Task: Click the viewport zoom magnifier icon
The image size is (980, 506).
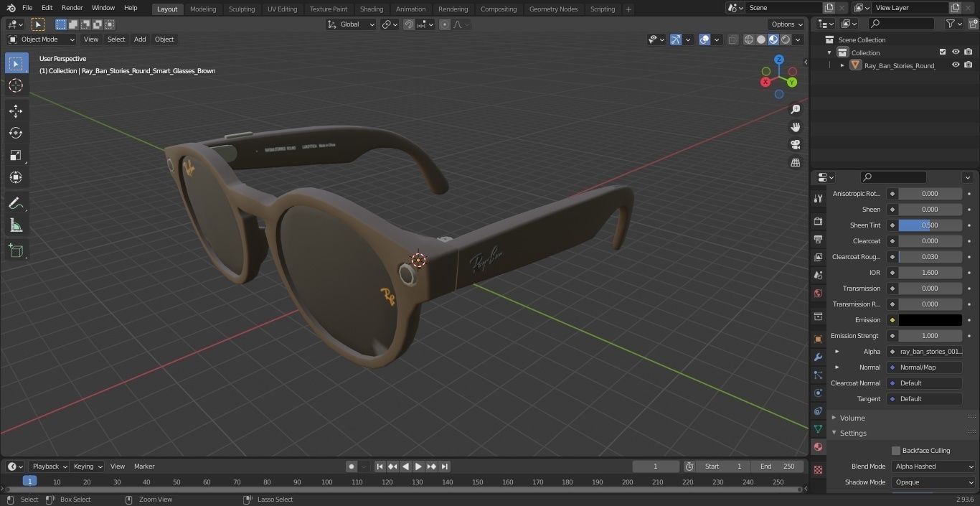Action: click(795, 109)
